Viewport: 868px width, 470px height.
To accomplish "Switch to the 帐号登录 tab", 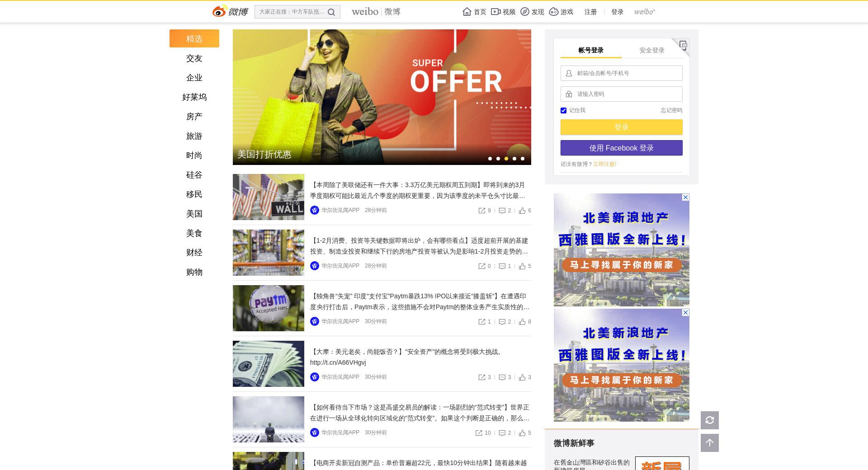I will point(591,50).
